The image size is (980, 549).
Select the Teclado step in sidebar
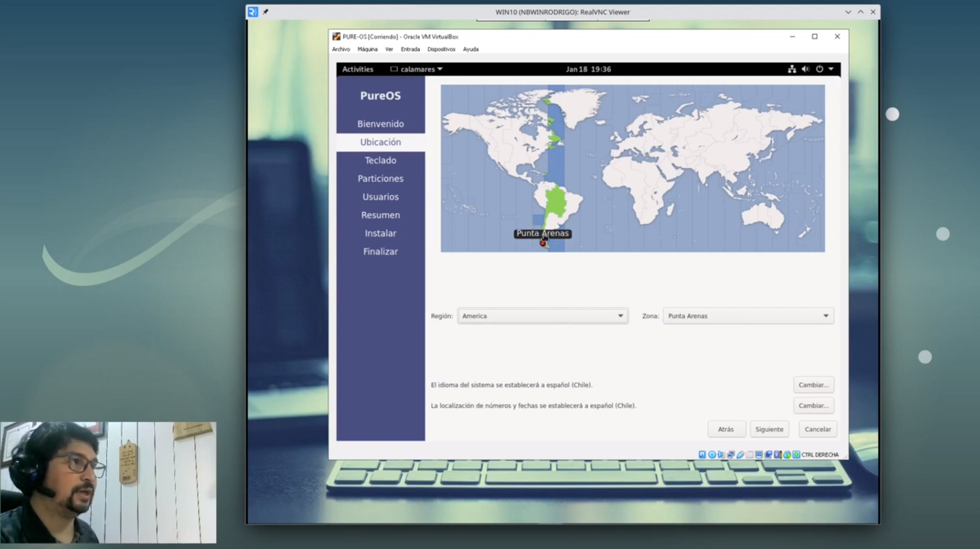(381, 160)
